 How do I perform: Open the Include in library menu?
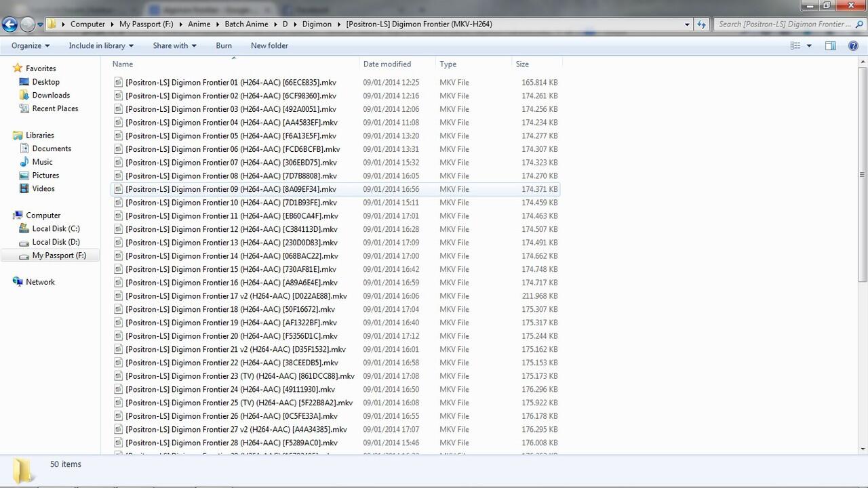(x=101, y=45)
